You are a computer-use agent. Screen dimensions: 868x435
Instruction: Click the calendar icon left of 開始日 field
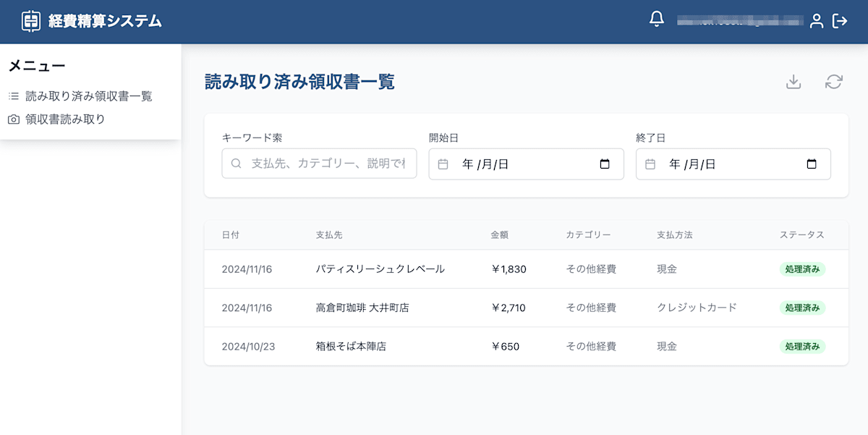(443, 164)
